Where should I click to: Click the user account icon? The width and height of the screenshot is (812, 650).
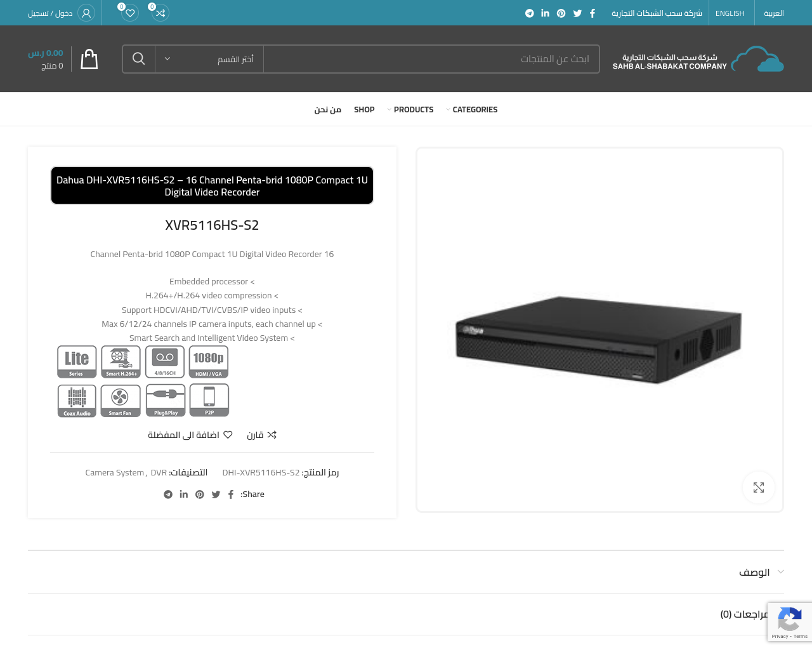click(x=86, y=13)
